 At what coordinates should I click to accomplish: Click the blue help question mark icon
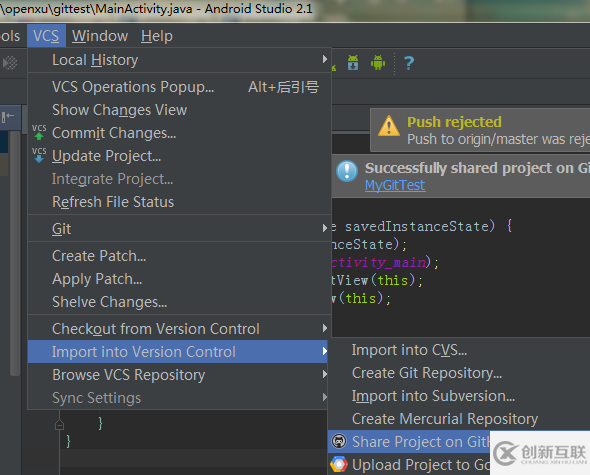pos(409,63)
